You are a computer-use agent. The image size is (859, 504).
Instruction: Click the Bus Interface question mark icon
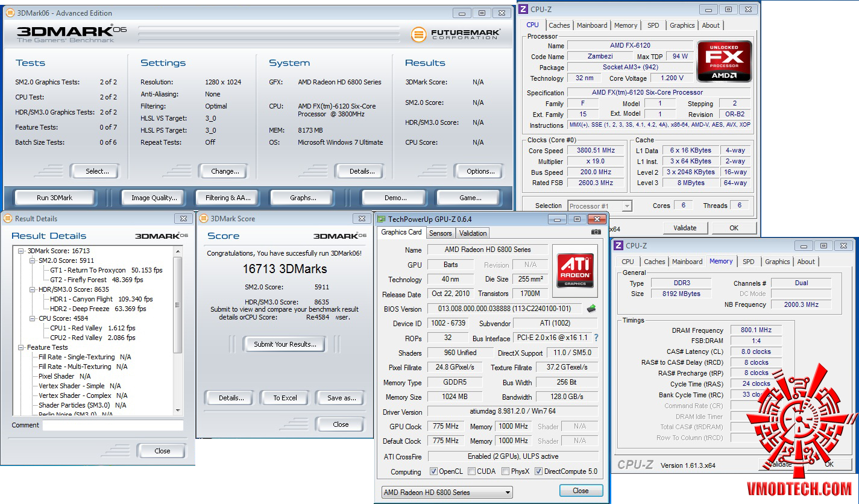(596, 338)
